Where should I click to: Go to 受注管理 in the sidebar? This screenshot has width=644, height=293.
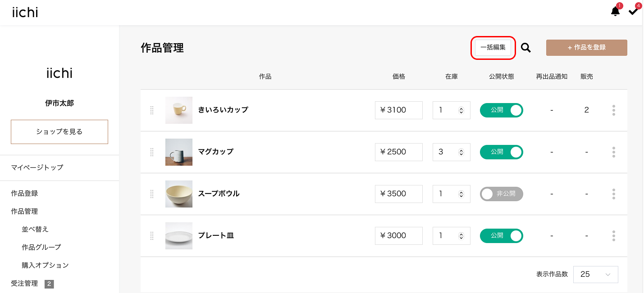[x=24, y=284]
